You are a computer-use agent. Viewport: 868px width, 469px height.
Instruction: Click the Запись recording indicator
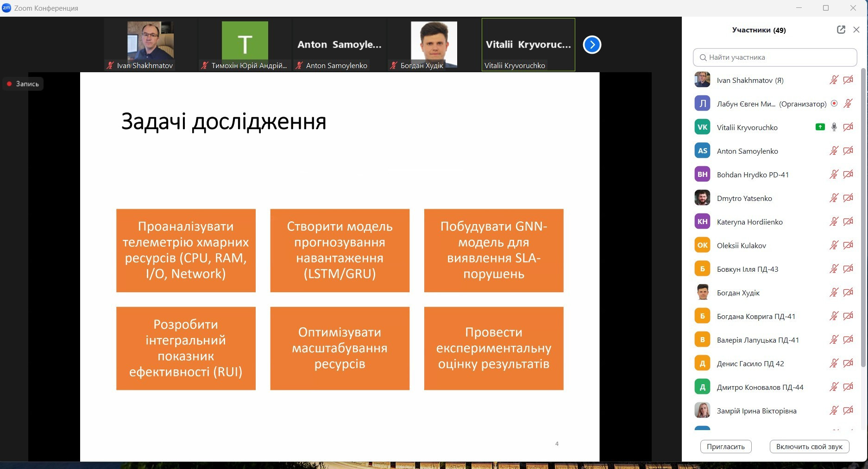pos(23,84)
